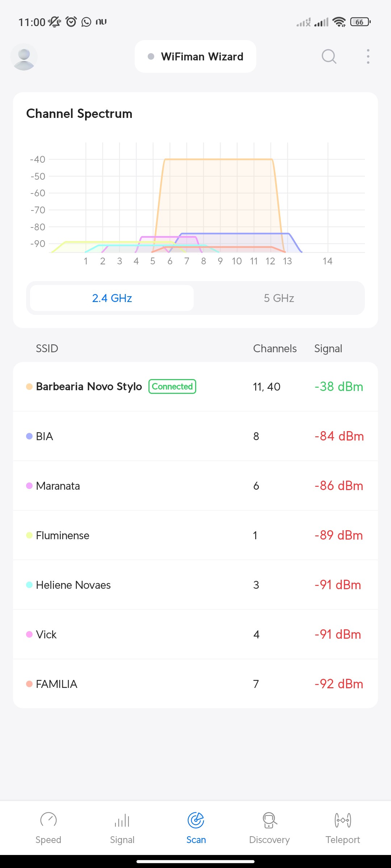The width and height of the screenshot is (391, 868).
Task: Open the Speed test gauge icon
Action: tap(49, 820)
